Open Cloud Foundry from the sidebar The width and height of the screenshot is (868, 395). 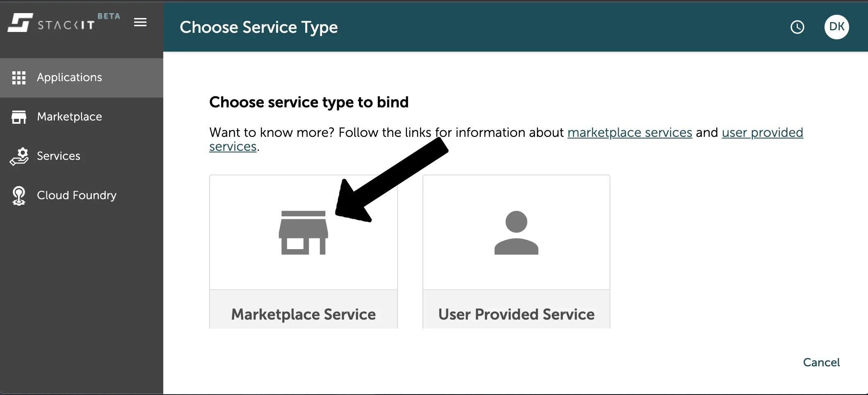click(76, 195)
